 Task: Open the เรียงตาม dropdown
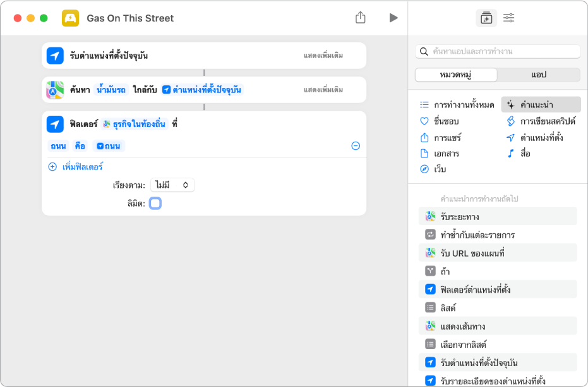172,185
